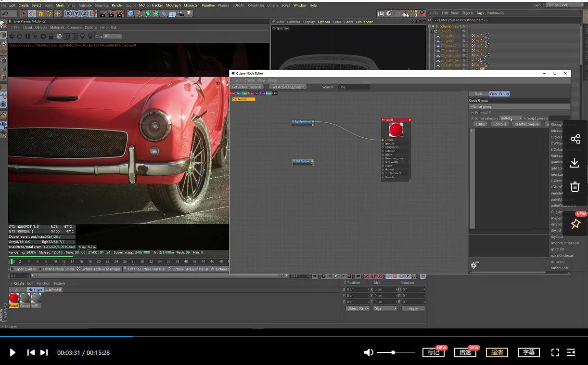Open the MoGraph menu

coord(173,5)
